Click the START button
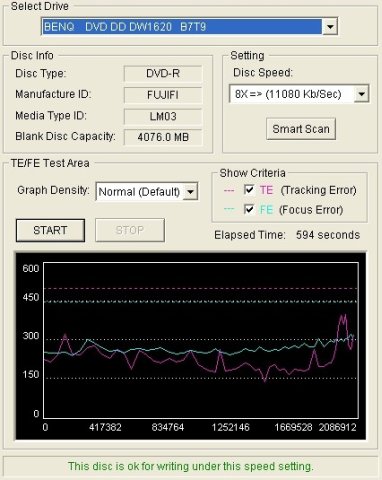This screenshot has width=382, height=480. pyautogui.click(x=50, y=230)
